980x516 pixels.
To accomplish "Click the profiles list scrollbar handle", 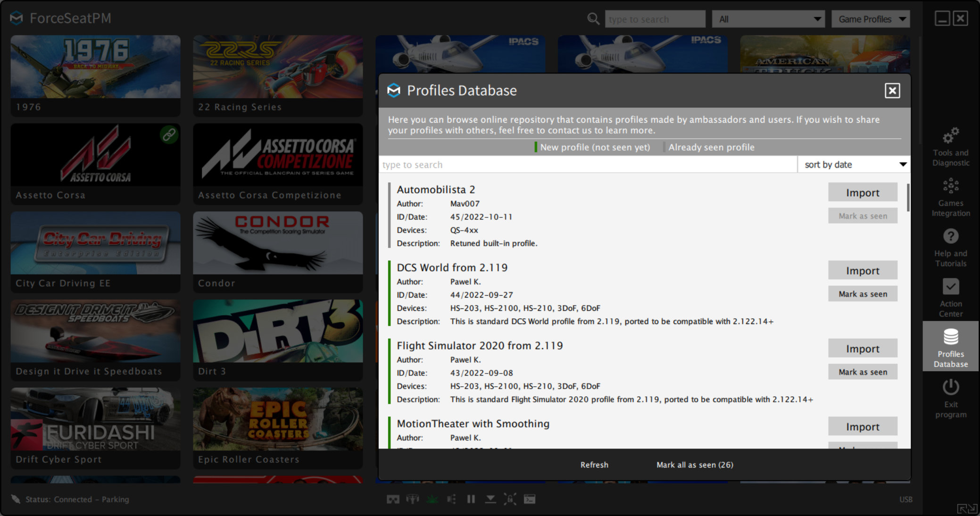I will point(908,197).
